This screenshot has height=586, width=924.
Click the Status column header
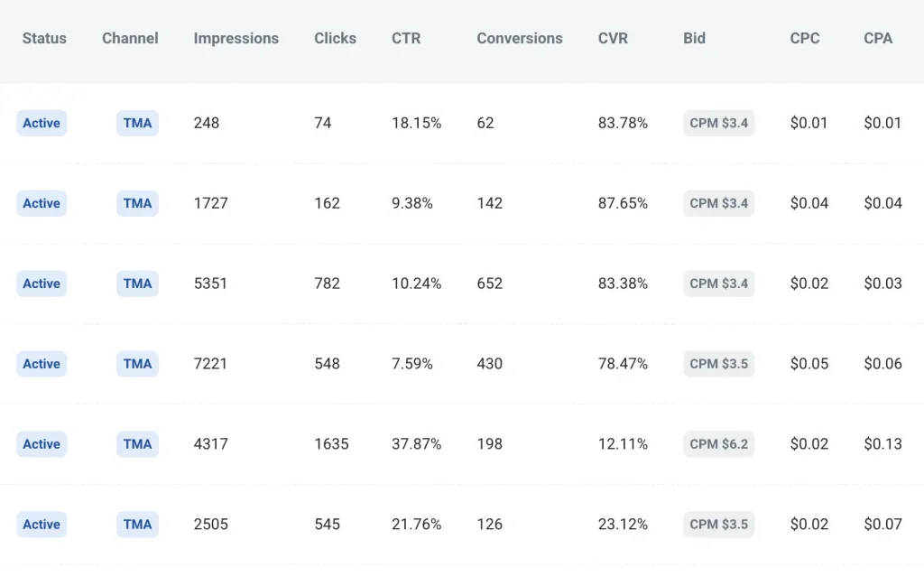pyautogui.click(x=45, y=38)
